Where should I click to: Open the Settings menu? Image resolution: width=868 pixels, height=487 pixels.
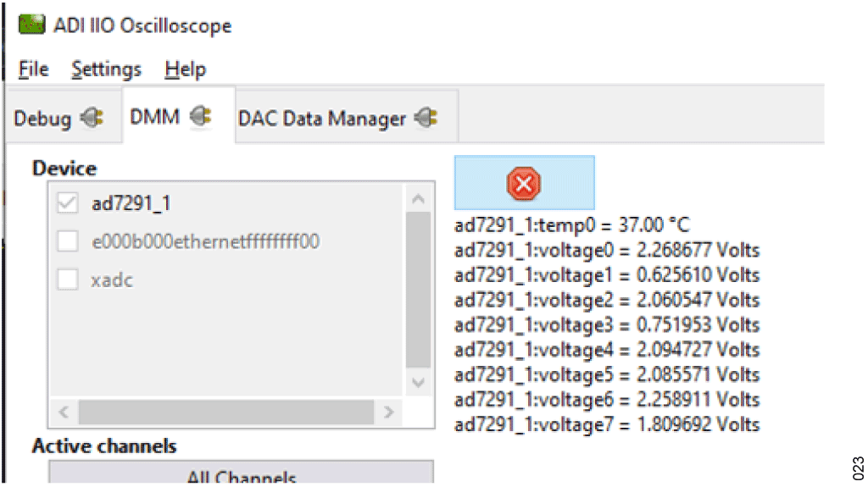(x=106, y=69)
